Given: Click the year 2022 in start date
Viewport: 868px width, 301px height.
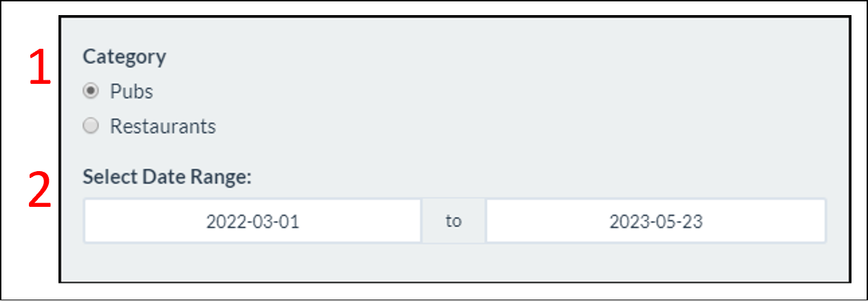Looking at the screenshot, I should pyautogui.click(x=221, y=222).
